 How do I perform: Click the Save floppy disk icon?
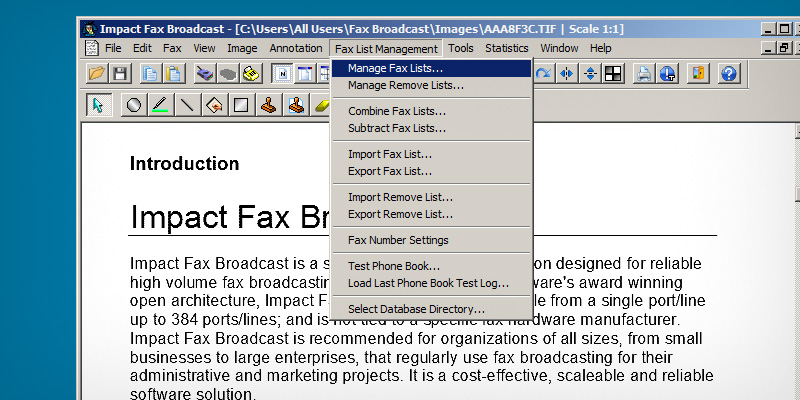(x=120, y=73)
